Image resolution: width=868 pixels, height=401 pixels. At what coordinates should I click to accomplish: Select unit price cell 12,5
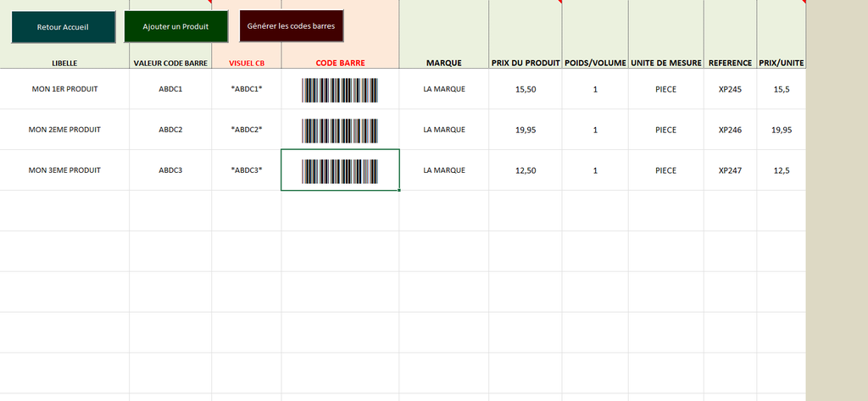pyautogui.click(x=781, y=170)
